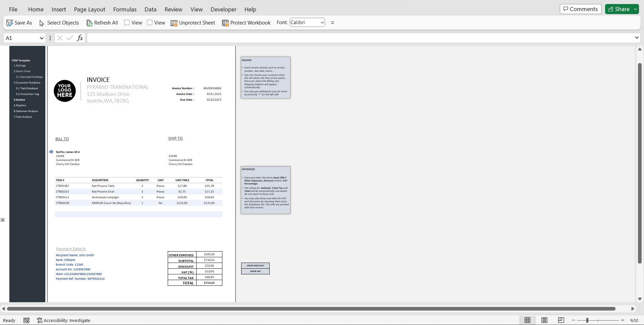Click the Refresh All icon
Image resolution: width=644 pixels, height=325 pixels.
[89, 23]
